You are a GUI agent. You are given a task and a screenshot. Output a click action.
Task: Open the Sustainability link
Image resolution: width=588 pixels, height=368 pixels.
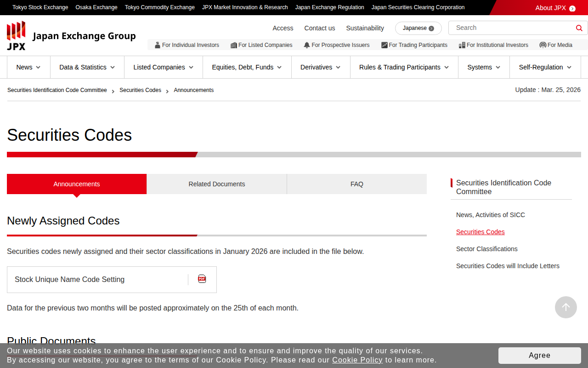pyautogui.click(x=365, y=28)
